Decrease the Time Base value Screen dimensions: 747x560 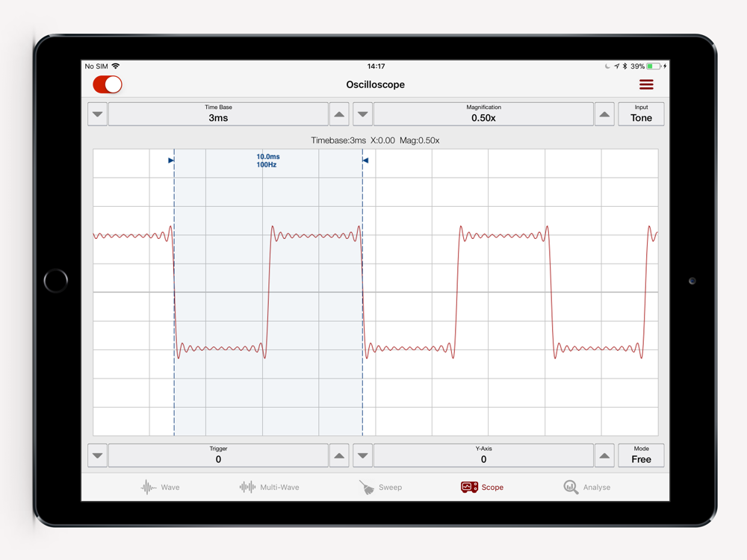[x=98, y=114]
